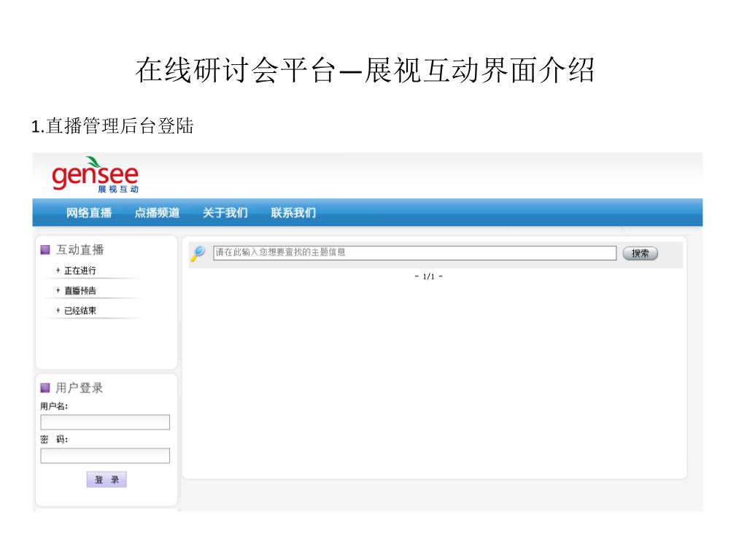The width and height of the screenshot is (747, 560).
Task: Open the 网络直播 menu item
Action: 89,212
